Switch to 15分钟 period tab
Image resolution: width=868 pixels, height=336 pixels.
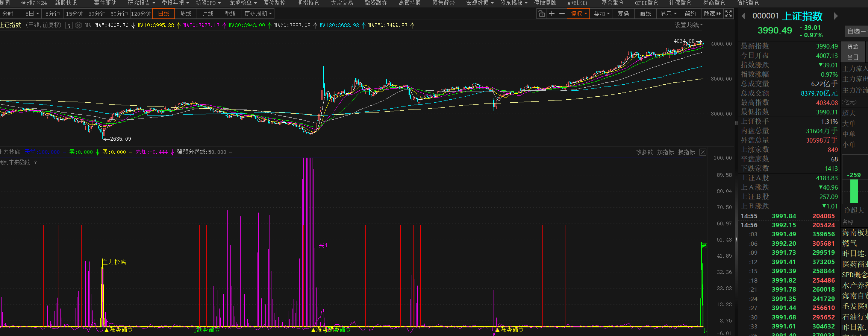click(75, 14)
